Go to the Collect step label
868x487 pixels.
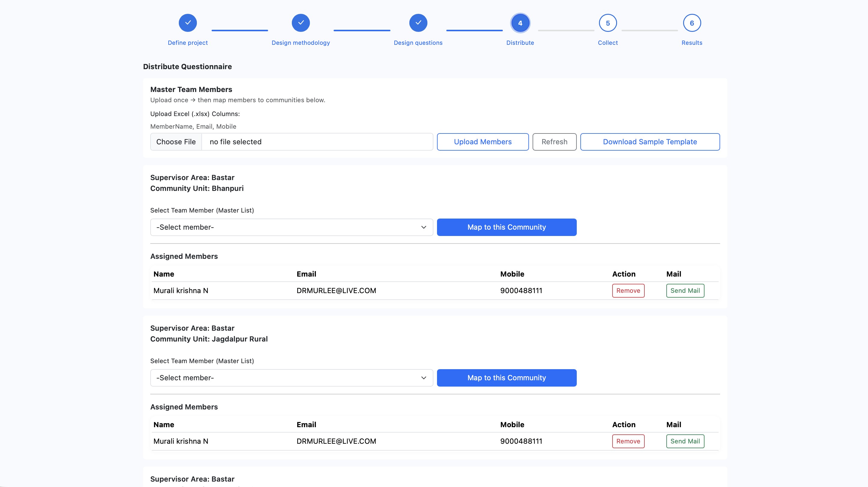(x=607, y=42)
